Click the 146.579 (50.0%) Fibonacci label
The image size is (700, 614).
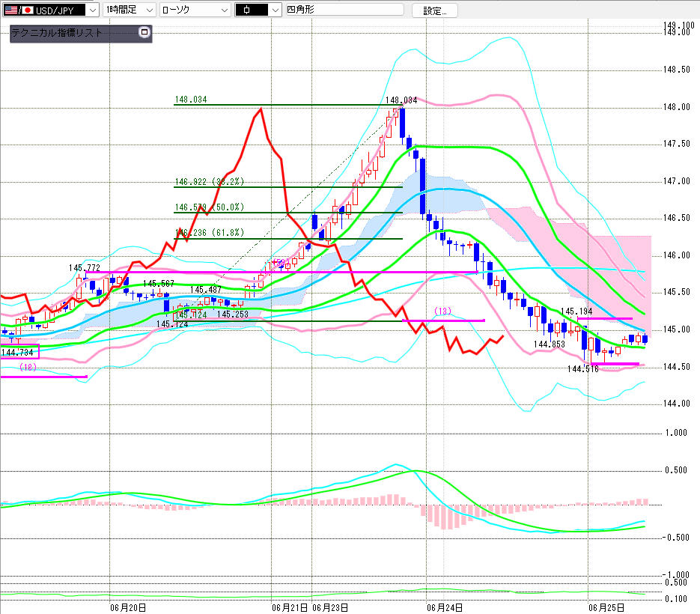[x=210, y=207]
